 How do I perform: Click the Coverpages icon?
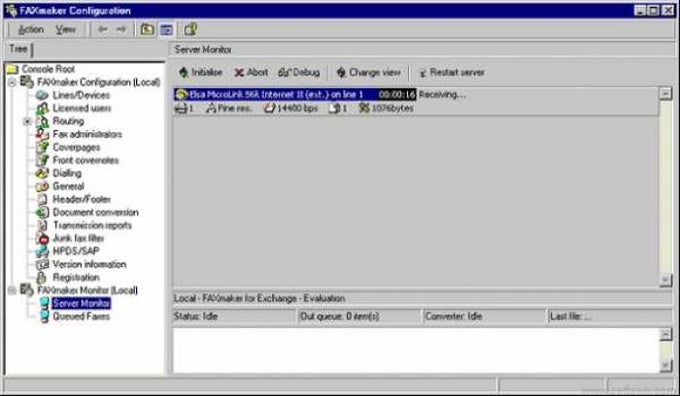pyautogui.click(x=42, y=147)
